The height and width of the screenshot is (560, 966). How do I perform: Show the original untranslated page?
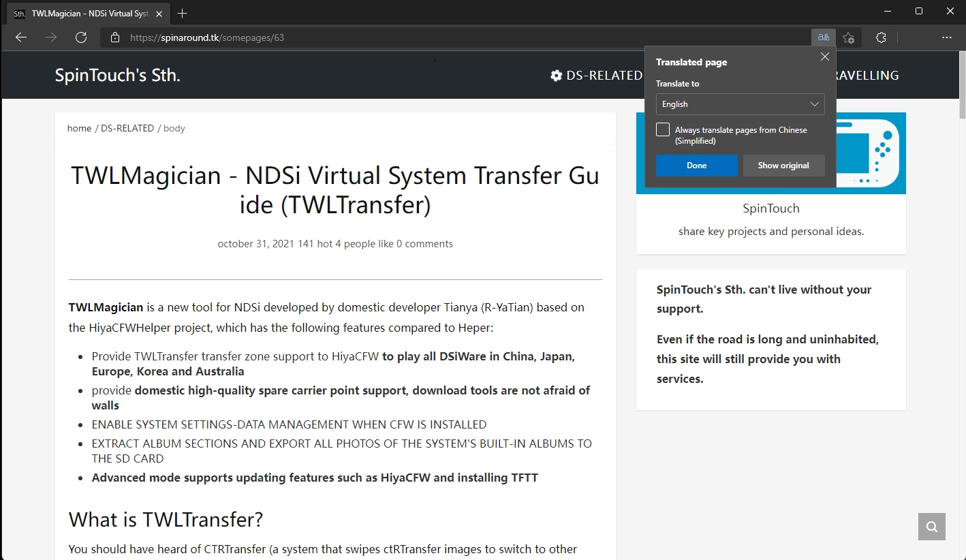(x=783, y=166)
